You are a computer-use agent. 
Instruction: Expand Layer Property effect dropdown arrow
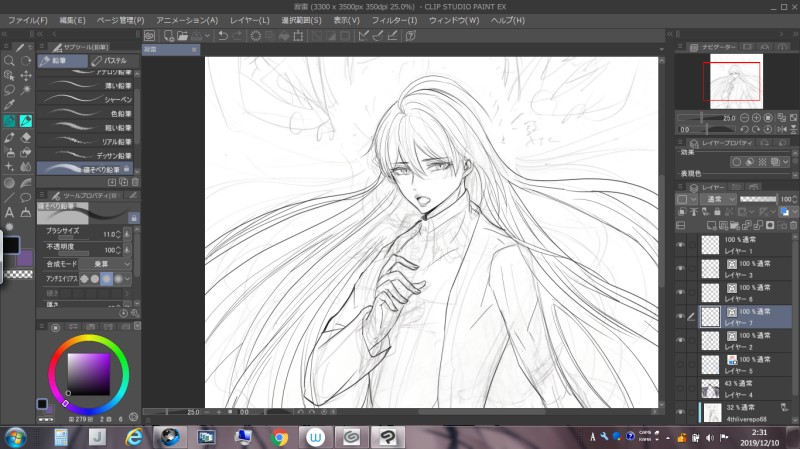tap(786, 162)
